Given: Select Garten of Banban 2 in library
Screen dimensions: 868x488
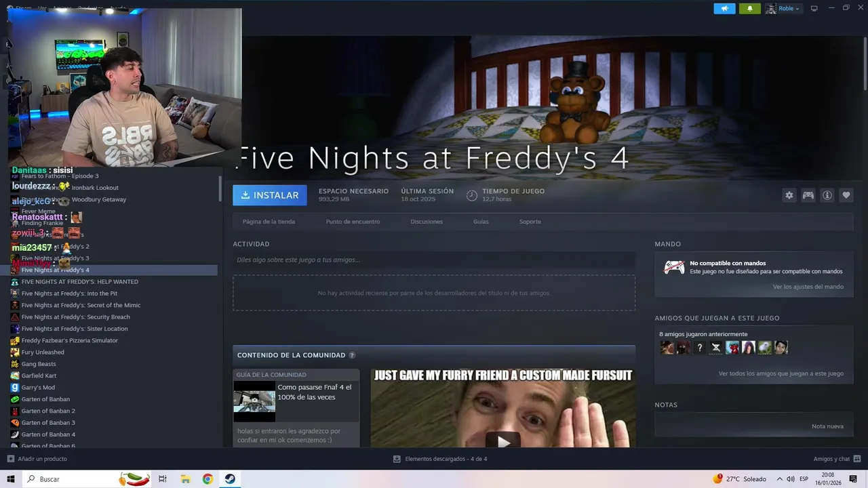Looking at the screenshot, I should click(48, 411).
